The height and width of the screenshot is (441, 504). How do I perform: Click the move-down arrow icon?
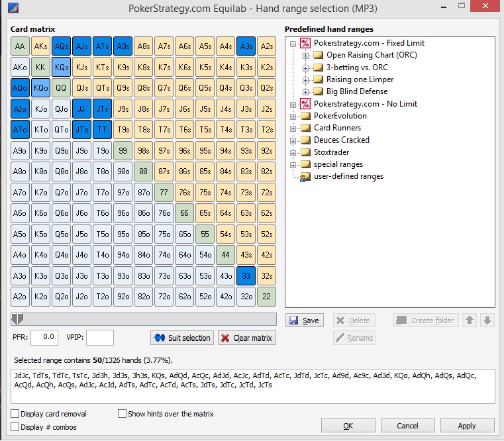(487, 320)
